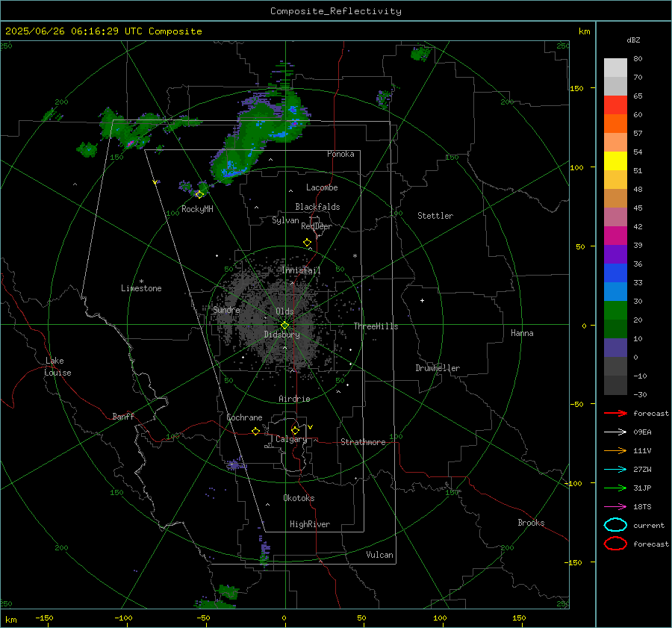
Task: Select the Didsbury label
Action: tap(282, 335)
